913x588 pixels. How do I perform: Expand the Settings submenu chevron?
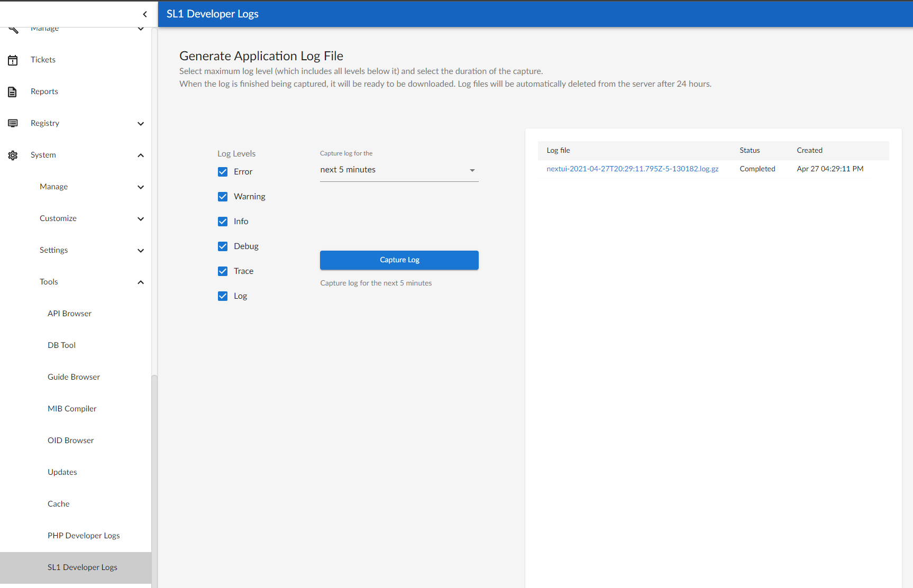coord(141,251)
